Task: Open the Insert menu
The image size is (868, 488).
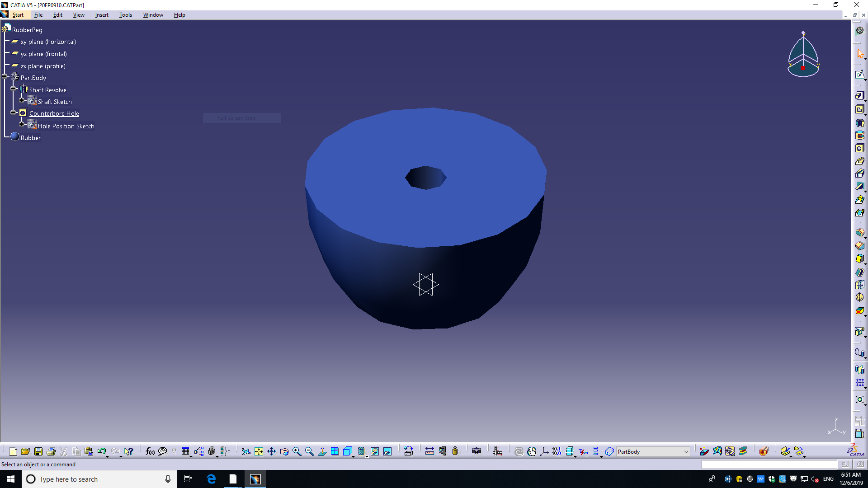Action: click(x=102, y=15)
